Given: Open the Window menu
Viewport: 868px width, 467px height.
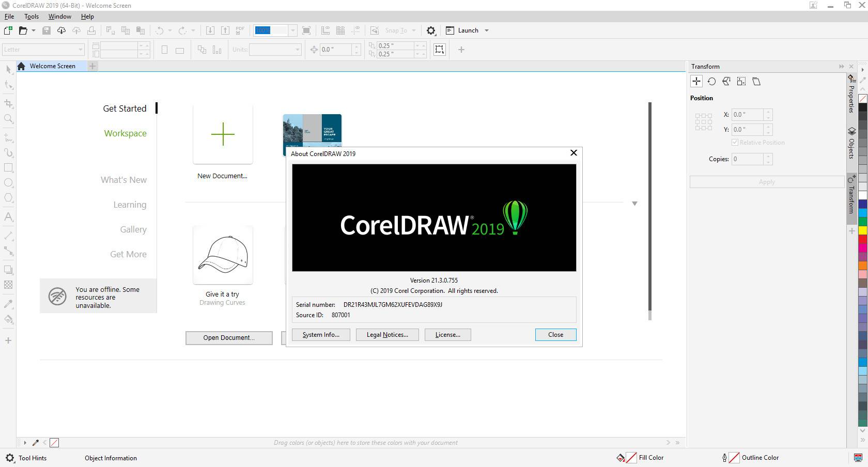Looking at the screenshot, I should point(60,16).
